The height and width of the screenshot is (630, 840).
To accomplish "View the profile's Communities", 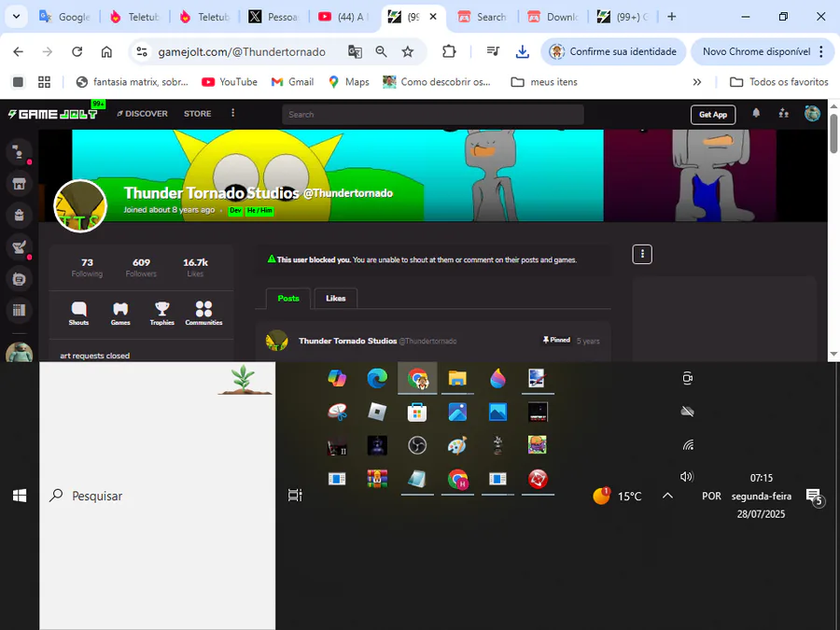I will pos(203,314).
